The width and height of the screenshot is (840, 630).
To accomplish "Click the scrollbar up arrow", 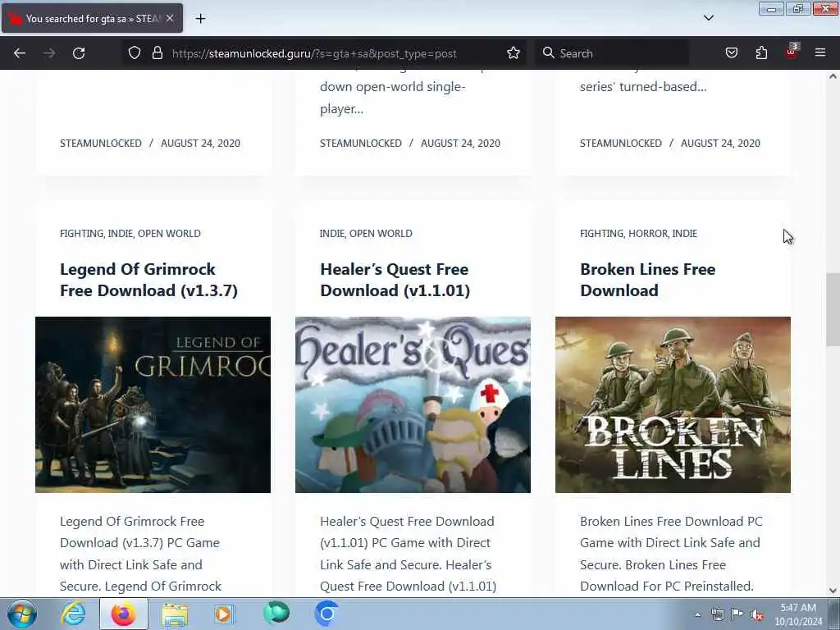I will pyautogui.click(x=833, y=76).
